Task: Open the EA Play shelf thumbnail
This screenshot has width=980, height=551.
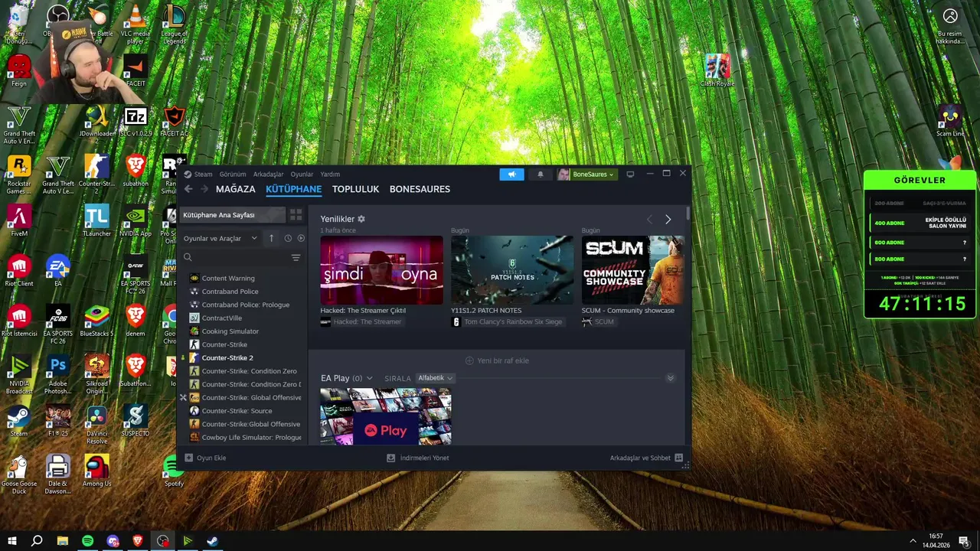Action: pos(386,416)
